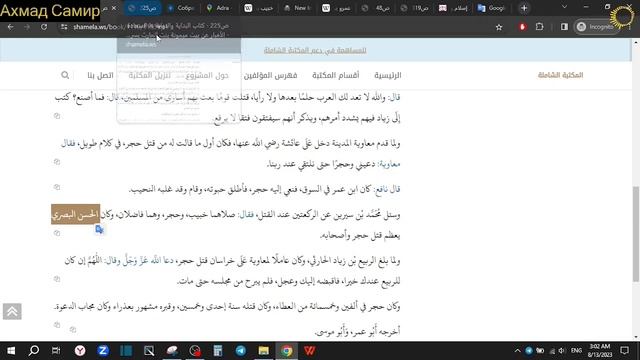The height and width of the screenshot is (360, 640).
Task: Switch to the إسلام tab
Action: click(453, 8)
